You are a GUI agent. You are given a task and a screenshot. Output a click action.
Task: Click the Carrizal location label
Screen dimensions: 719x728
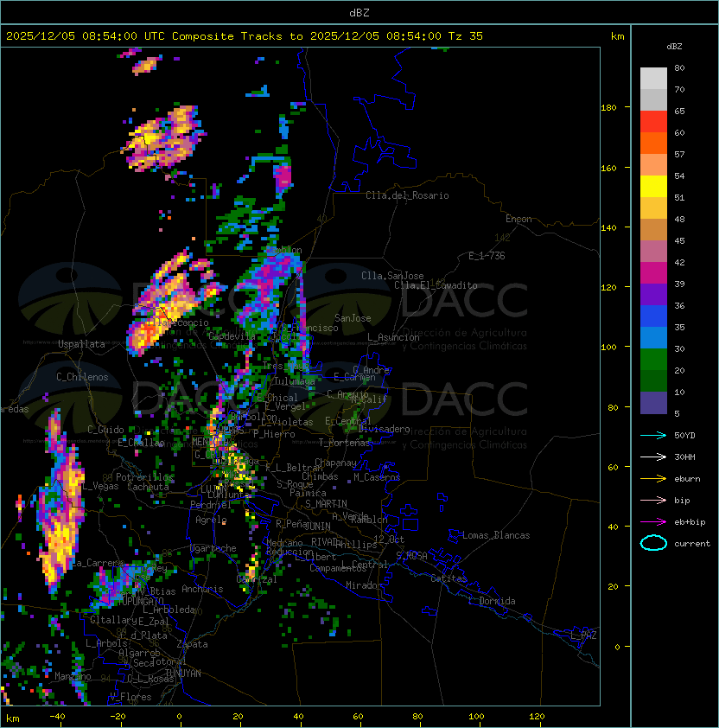(257, 579)
